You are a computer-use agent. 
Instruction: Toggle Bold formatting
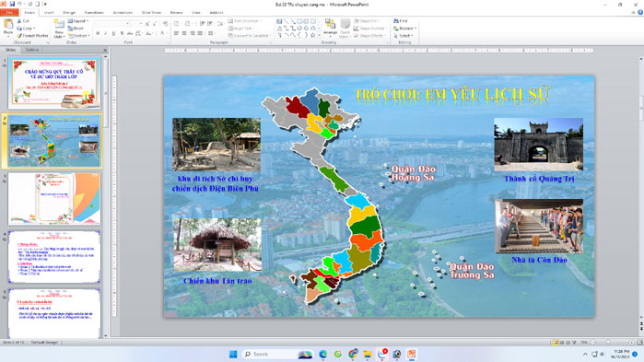pyautogui.click(x=98, y=33)
